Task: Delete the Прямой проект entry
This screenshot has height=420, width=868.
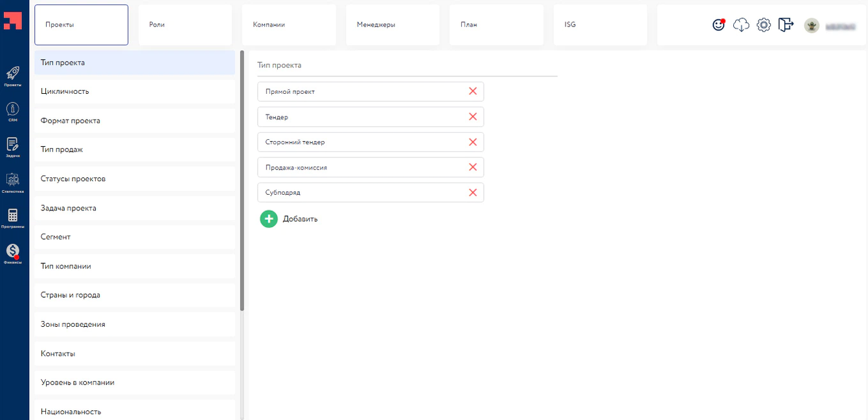Action: click(473, 91)
